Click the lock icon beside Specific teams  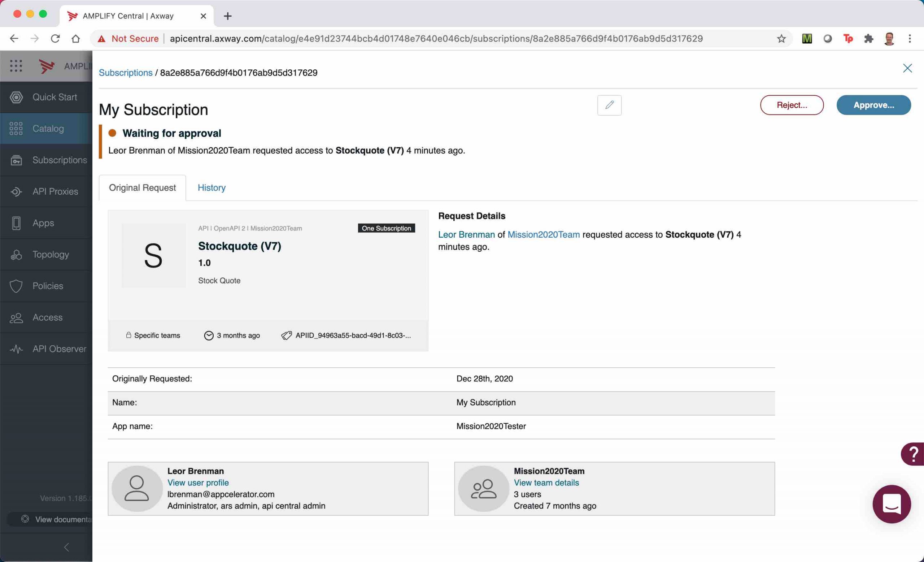click(128, 335)
